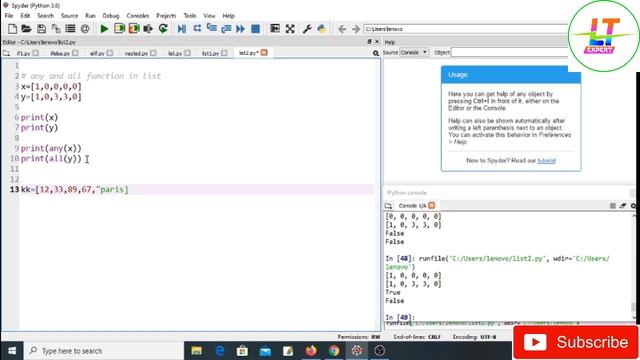640x360 pixels.
Task: Stop current console command square icon
Action: 613,206
